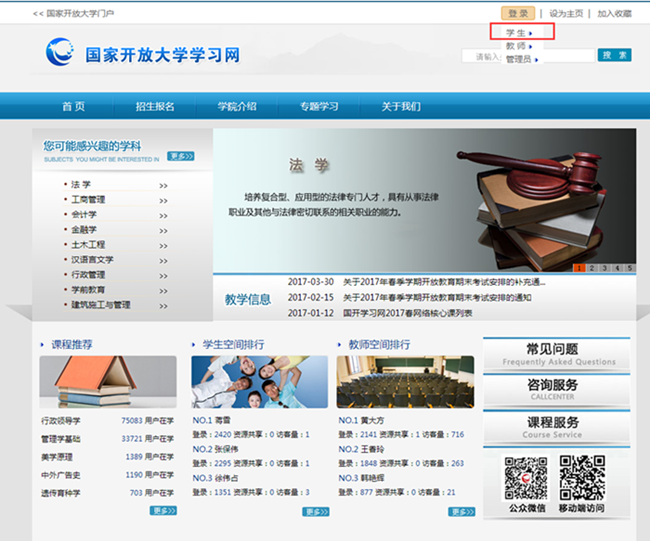Open 课程服务 Course Service panel
This screenshot has width=650, height=541.
coord(556,427)
